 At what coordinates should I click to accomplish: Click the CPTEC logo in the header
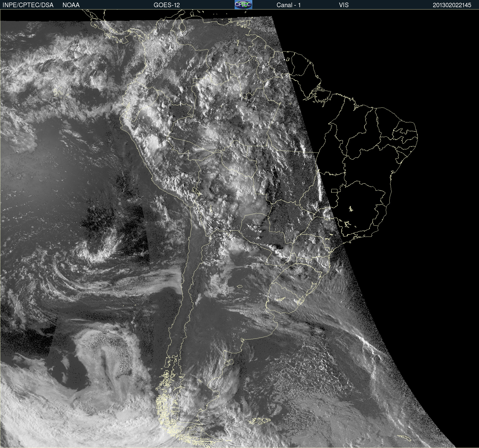point(243,5)
